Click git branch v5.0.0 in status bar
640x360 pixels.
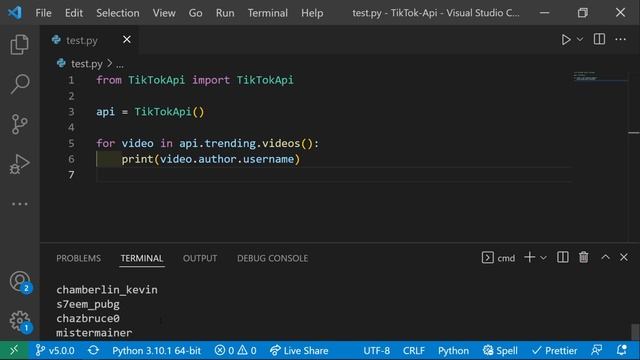[55, 351]
